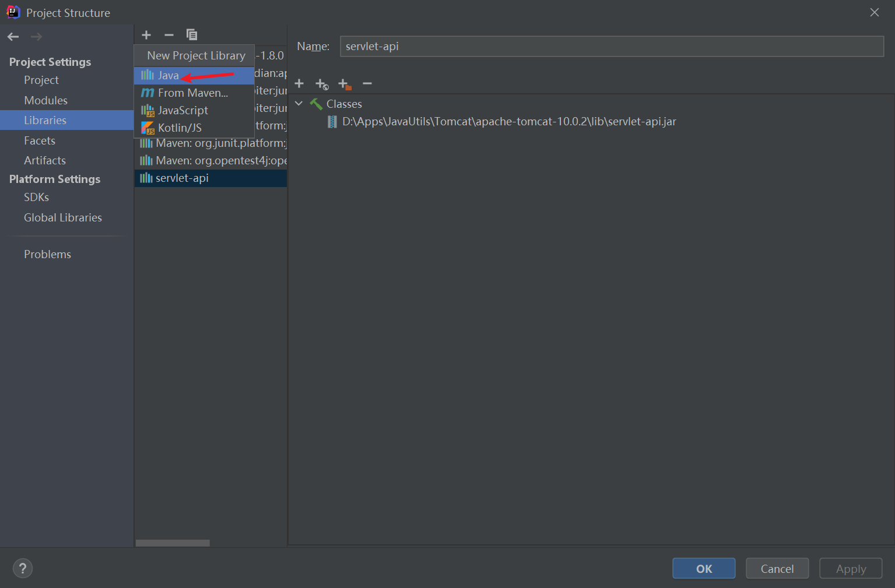The width and height of the screenshot is (895, 588).
Task: Go back with the left arrow
Action: [13, 37]
